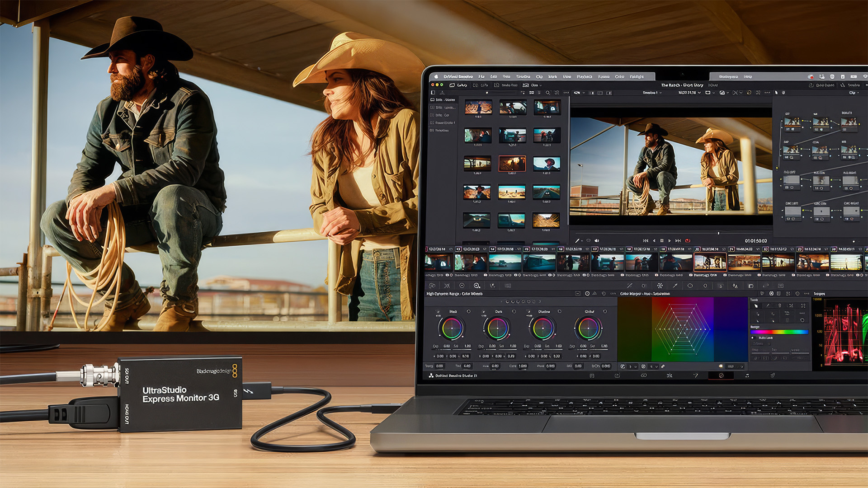
Task: Open the Curves palette icon
Action: [x=630, y=286]
